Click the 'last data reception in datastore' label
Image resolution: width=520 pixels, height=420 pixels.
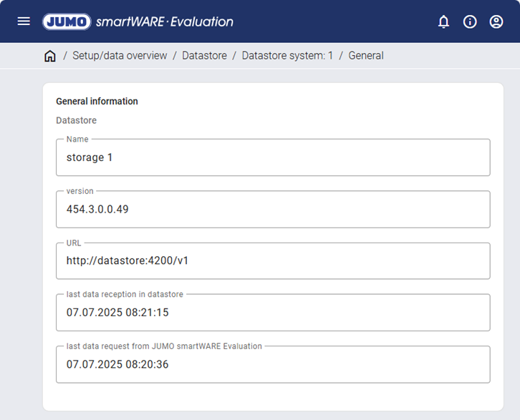(125, 294)
